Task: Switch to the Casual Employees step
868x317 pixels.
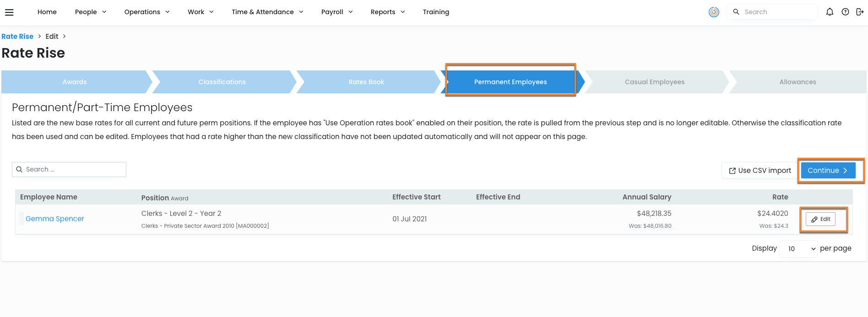Action: coord(654,82)
